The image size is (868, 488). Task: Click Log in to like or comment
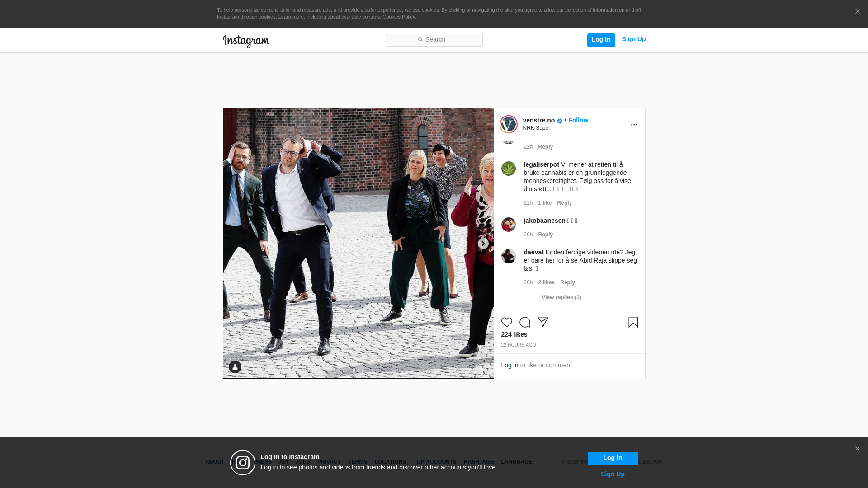tap(509, 365)
